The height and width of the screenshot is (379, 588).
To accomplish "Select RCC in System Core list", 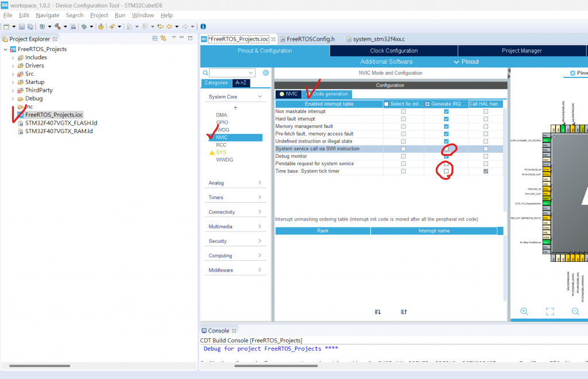I will [x=221, y=145].
